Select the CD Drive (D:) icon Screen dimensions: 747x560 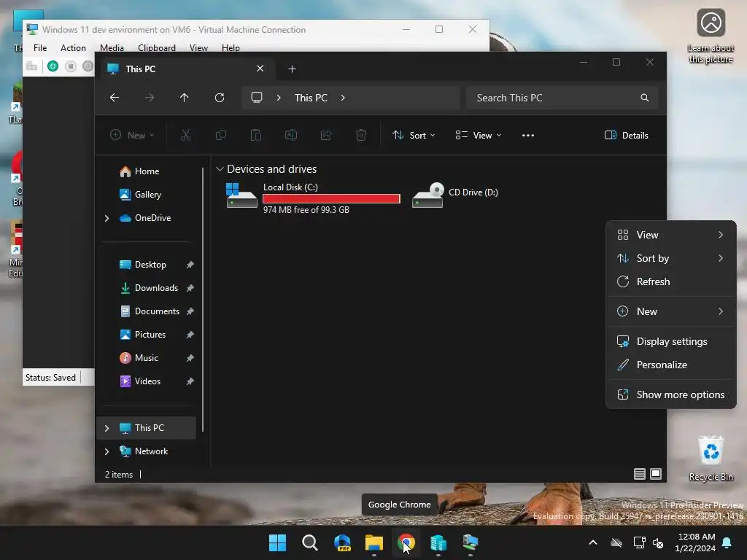427,194
